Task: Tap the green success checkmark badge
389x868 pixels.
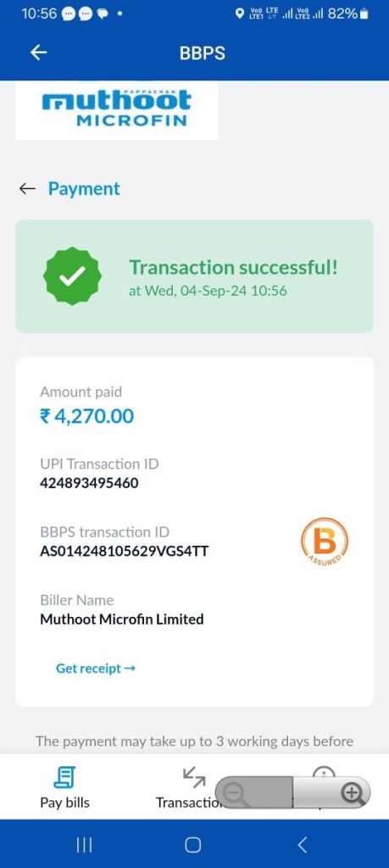Action: point(72,275)
